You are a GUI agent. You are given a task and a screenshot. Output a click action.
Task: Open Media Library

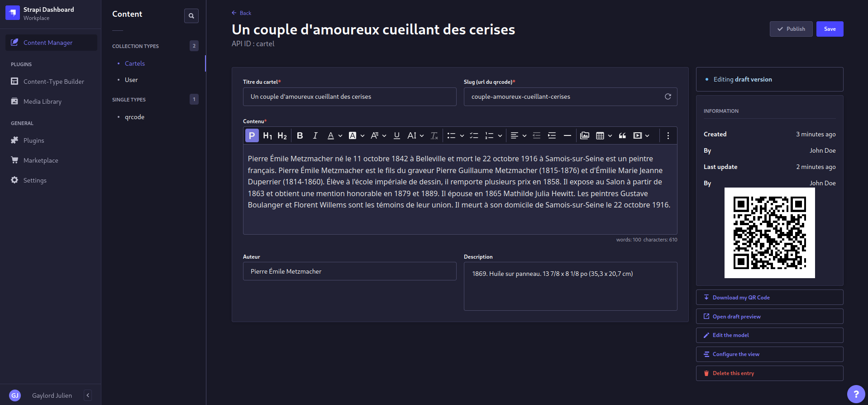[51, 101]
